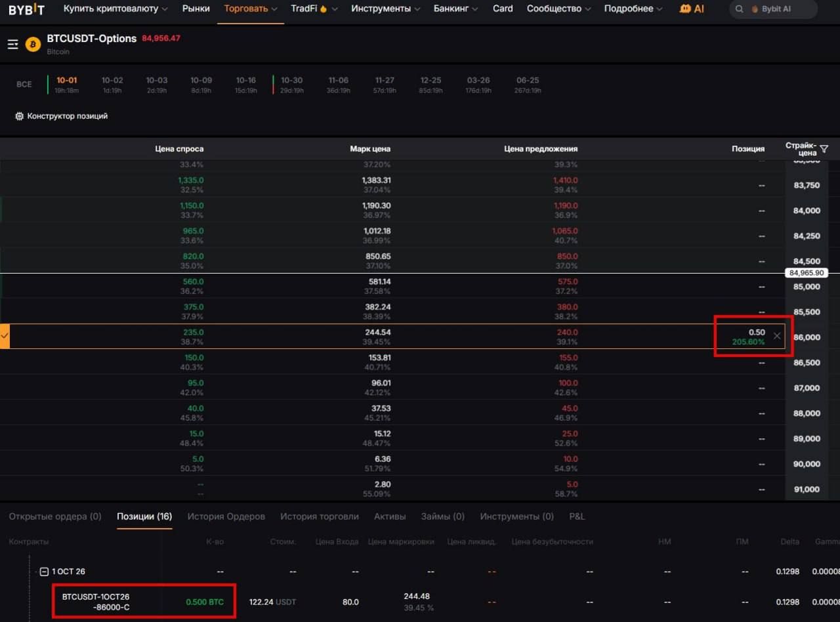The width and height of the screenshot is (840, 622).
Task: Go to Рынки page
Action: 196,9
